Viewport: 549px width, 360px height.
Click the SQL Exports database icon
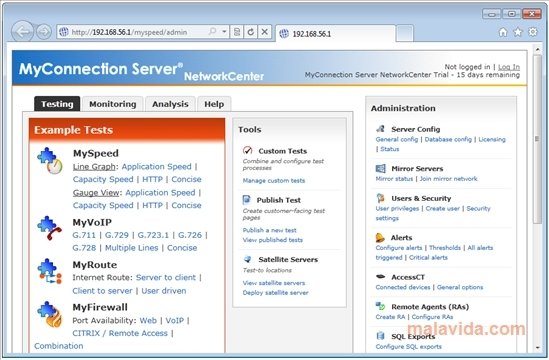380,336
